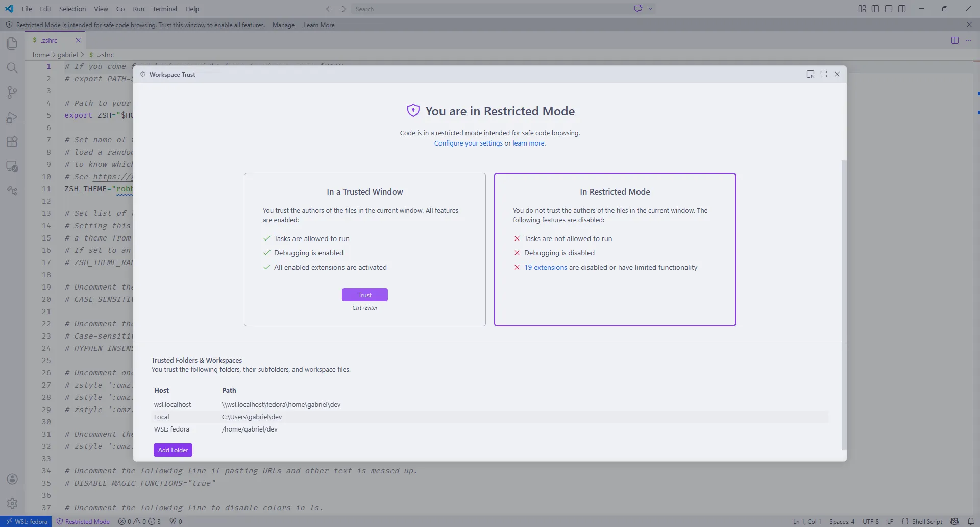Maximize the Workspace Trust modal editor

pyautogui.click(x=824, y=74)
